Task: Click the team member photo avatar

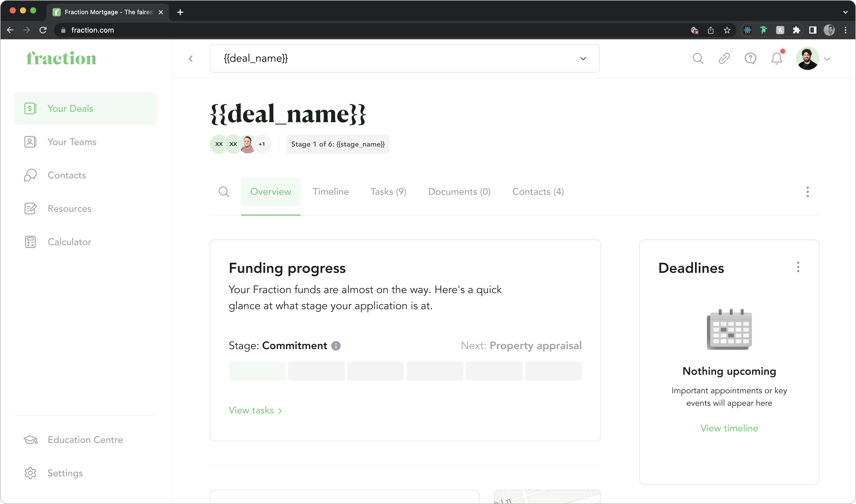Action: [248, 144]
